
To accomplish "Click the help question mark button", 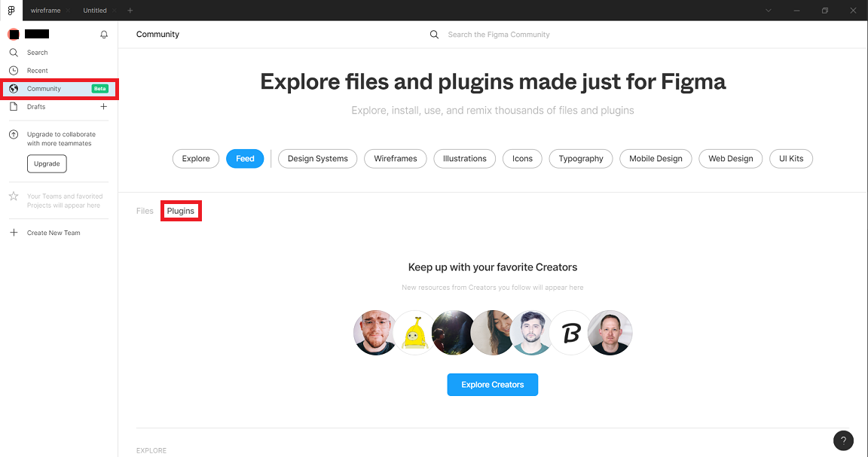I will coord(843,440).
